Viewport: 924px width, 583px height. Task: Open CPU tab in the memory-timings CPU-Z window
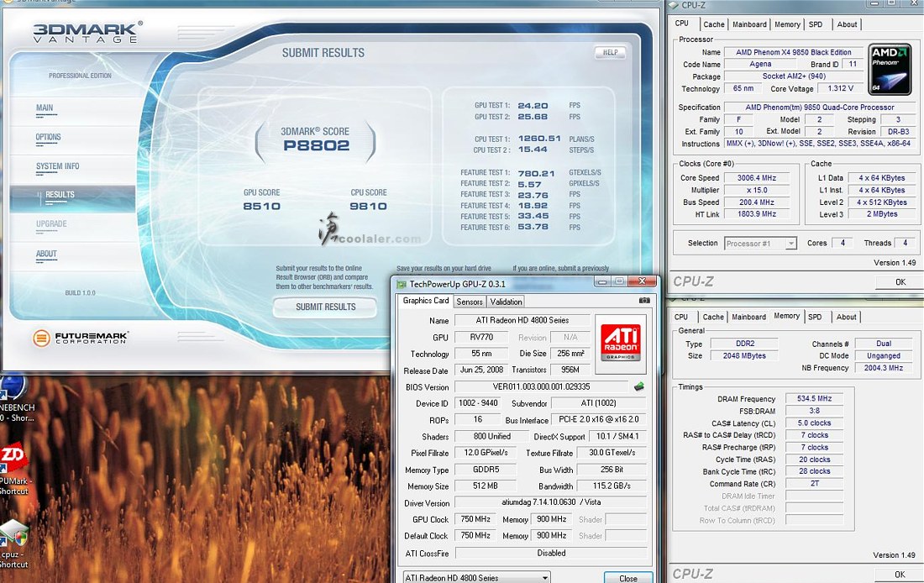(681, 318)
